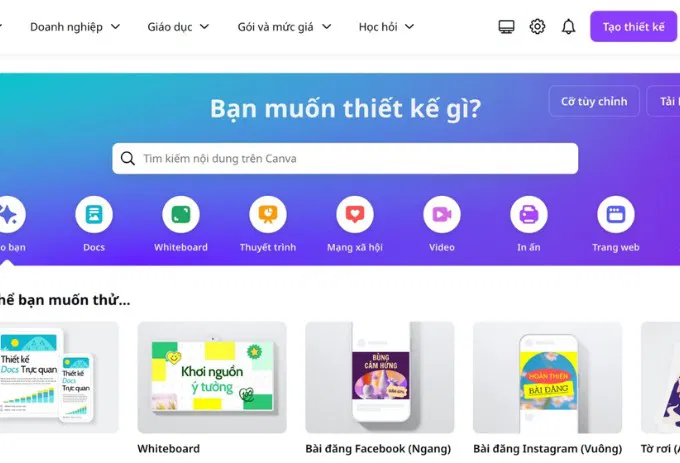680x463 pixels.
Task: Open the Docs category icon
Action: pos(94,214)
